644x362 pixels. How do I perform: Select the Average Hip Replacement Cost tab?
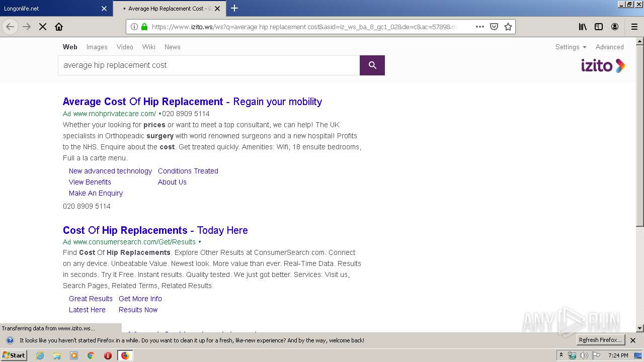coord(169,9)
